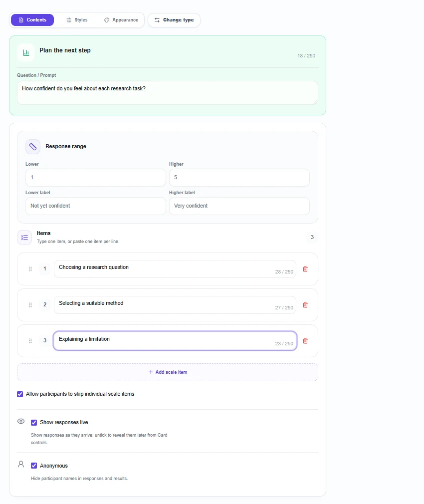Click the numbered list icon beside Items
The width and height of the screenshot is (424, 504).
point(24,238)
